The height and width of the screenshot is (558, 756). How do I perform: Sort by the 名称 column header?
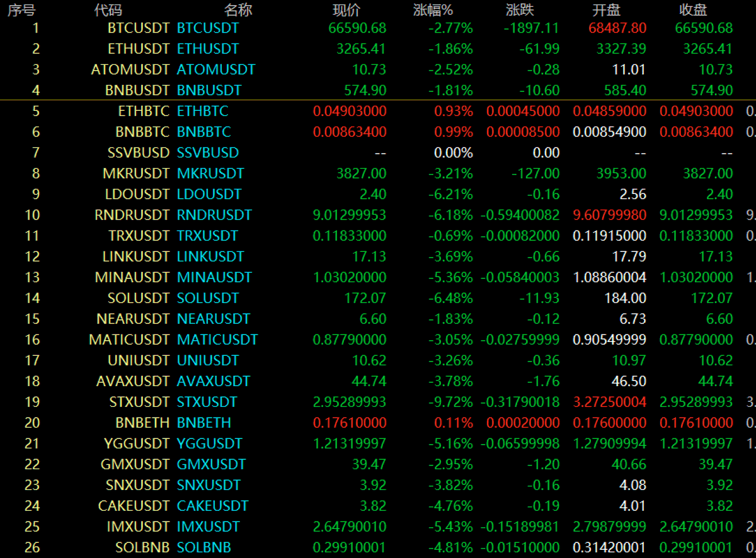tap(238, 10)
